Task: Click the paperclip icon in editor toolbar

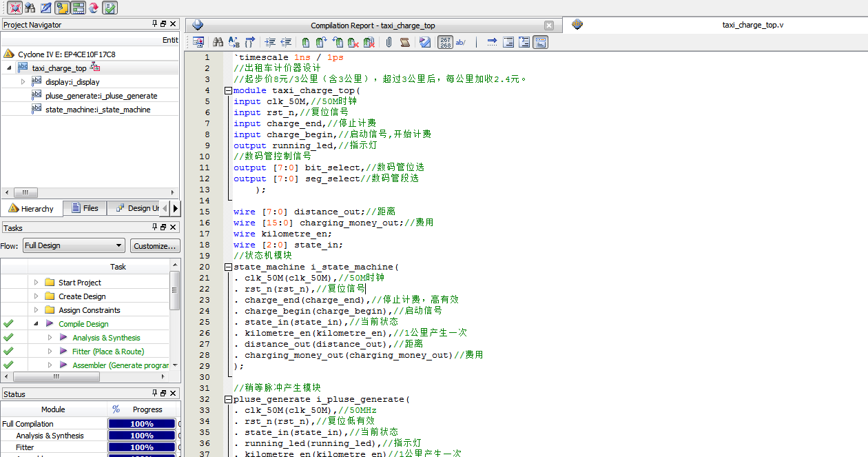Action: point(389,42)
